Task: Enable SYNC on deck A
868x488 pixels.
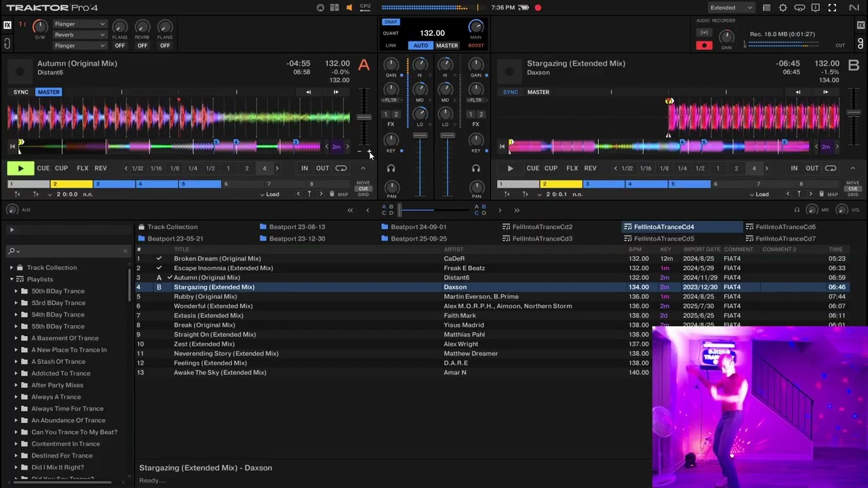Action: click(x=21, y=92)
